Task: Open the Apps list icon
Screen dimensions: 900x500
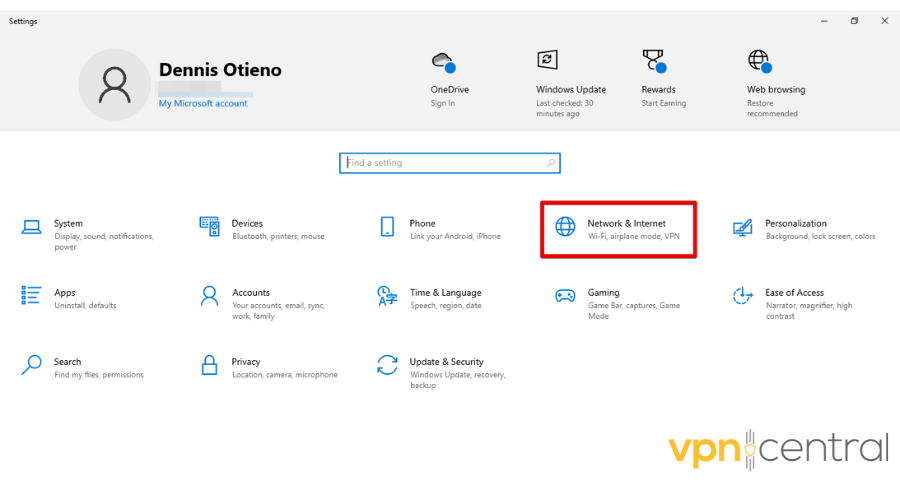Action: pyautogui.click(x=32, y=296)
